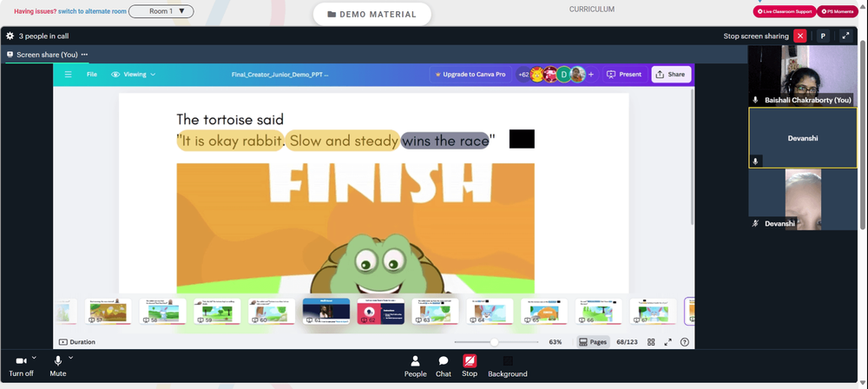Select slide thumbnail 63

[435, 312]
